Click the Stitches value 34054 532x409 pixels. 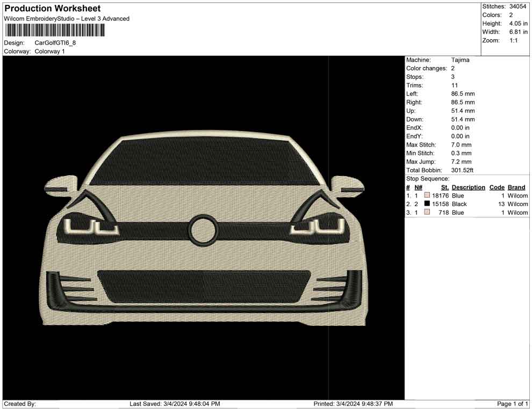point(518,6)
